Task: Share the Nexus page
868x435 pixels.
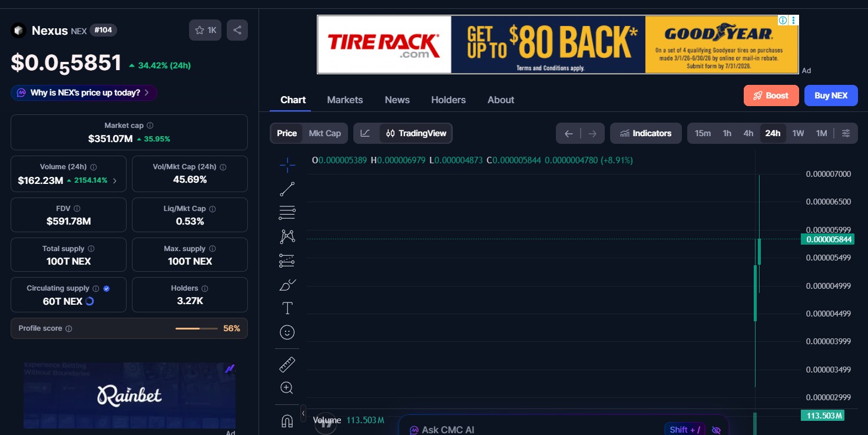Action: click(237, 30)
